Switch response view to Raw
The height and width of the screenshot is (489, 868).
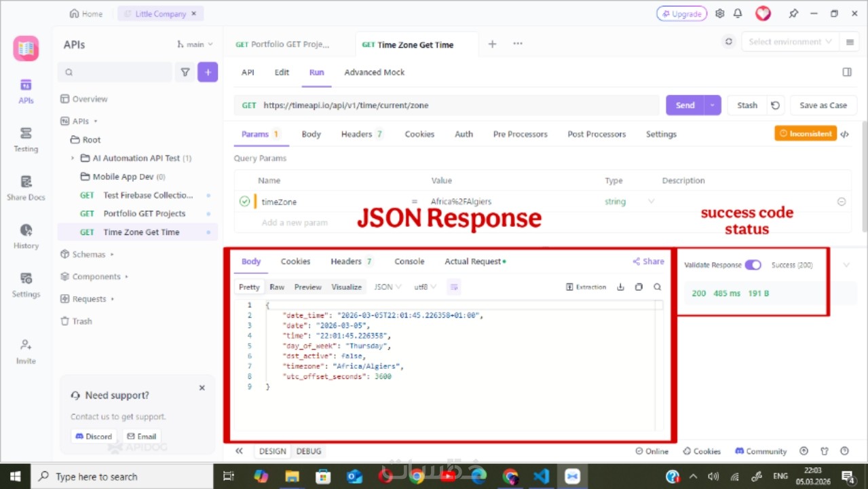click(x=277, y=287)
